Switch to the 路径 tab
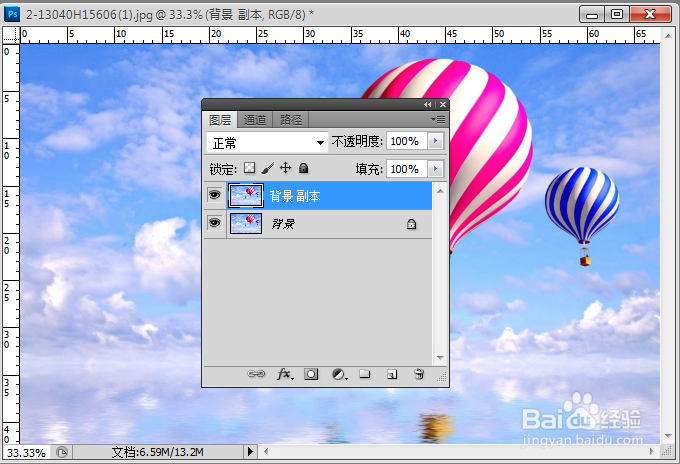Image resolution: width=680 pixels, height=464 pixels. pos(291,120)
